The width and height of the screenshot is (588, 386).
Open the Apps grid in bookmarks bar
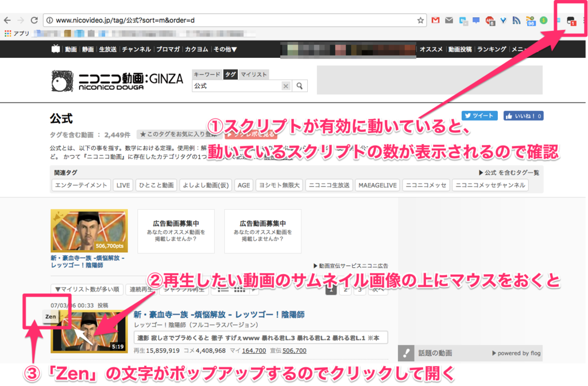point(8,33)
